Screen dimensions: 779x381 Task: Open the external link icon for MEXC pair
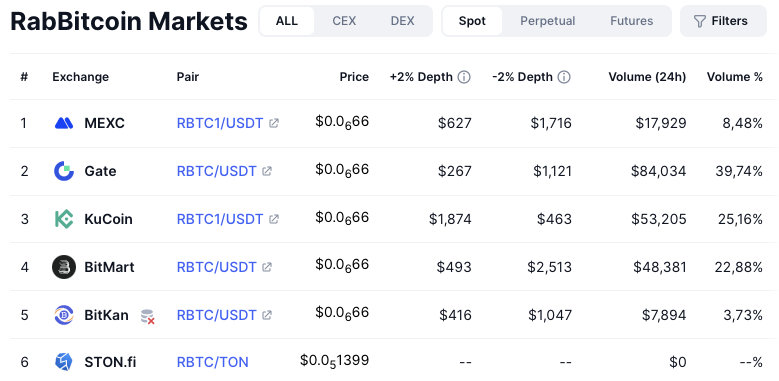point(274,123)
